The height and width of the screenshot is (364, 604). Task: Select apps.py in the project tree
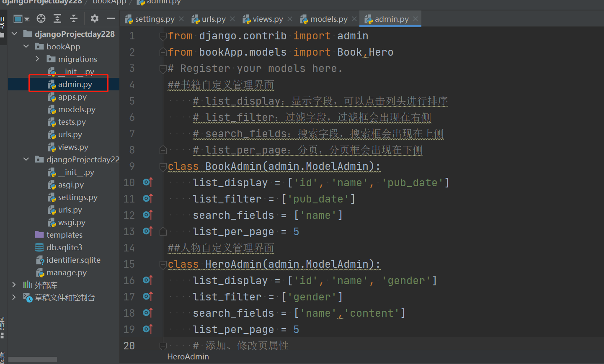tap(72, 97)
